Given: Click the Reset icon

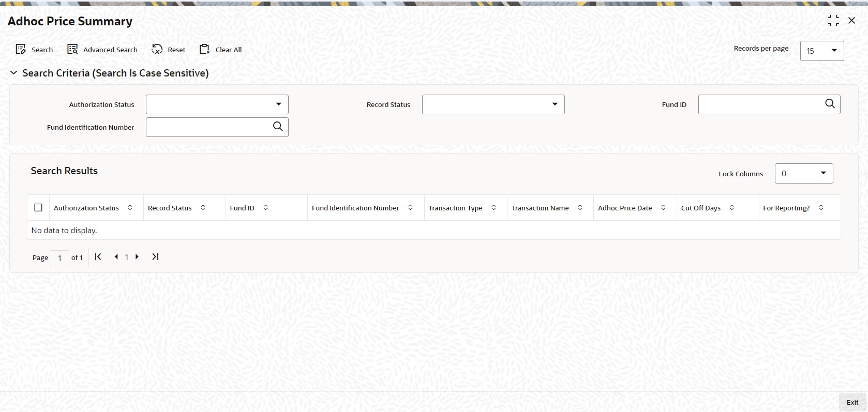Looking at the screenshot, I should click(157, 50).
